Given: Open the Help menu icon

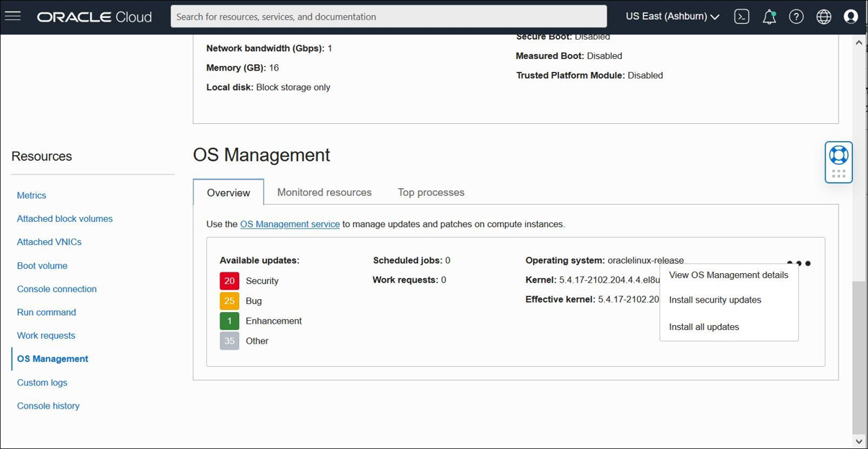Looking at the screenshot, I should [796, 16].
